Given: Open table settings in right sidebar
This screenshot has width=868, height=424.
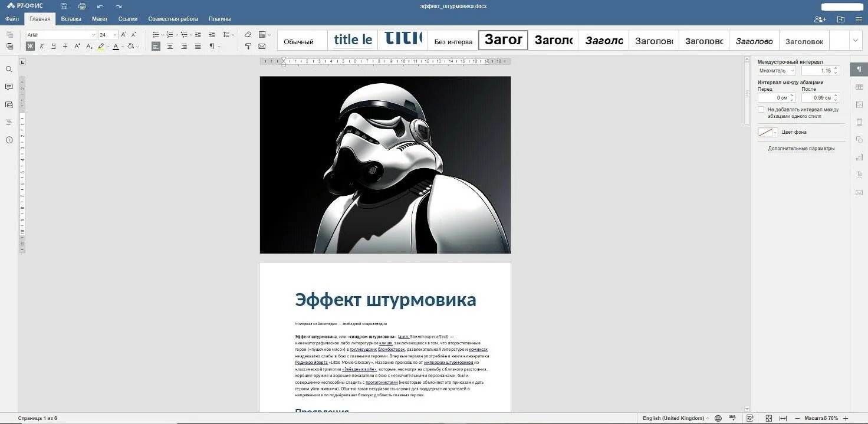Looking at the screenshot, I should pos(859,87).
